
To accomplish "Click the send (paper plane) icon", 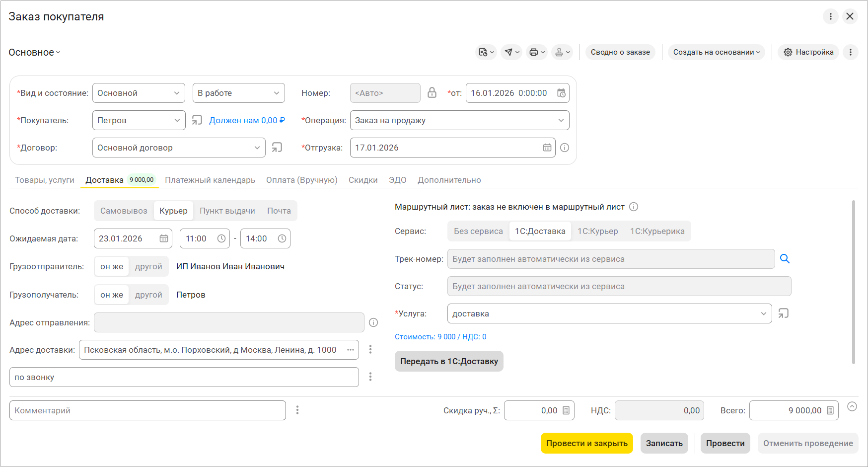I will pos(508,52).
